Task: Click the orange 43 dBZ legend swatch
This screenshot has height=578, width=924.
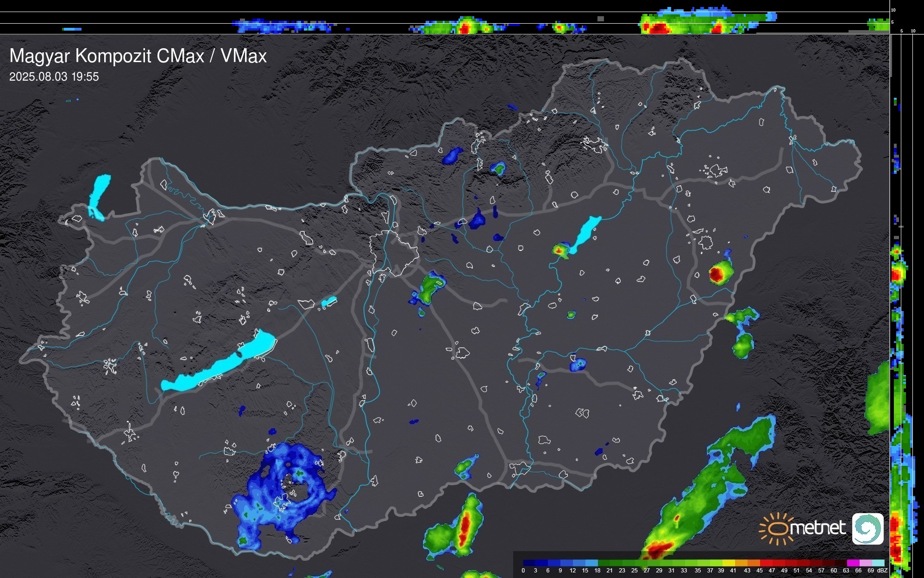Action: [754, 563]
